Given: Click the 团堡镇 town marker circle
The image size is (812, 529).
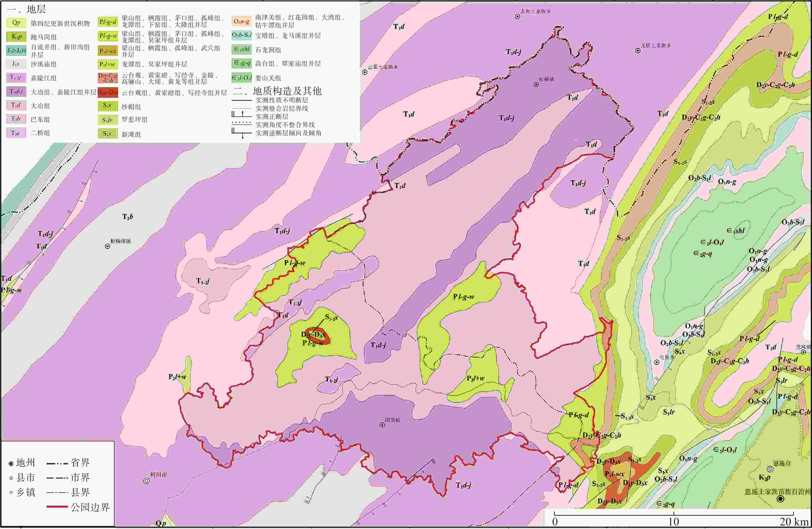Looking at the screenshot, I should click(x=382, y=425).
